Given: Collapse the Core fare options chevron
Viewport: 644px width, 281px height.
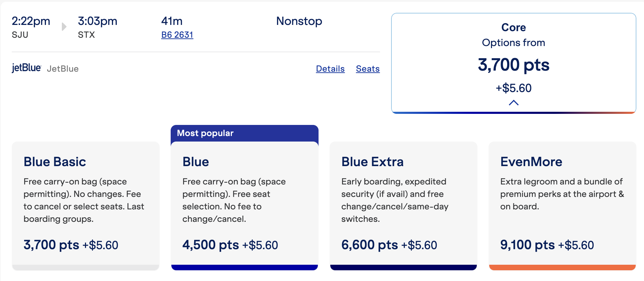Looking at the screenshot, I should click(x=514, y=102).
